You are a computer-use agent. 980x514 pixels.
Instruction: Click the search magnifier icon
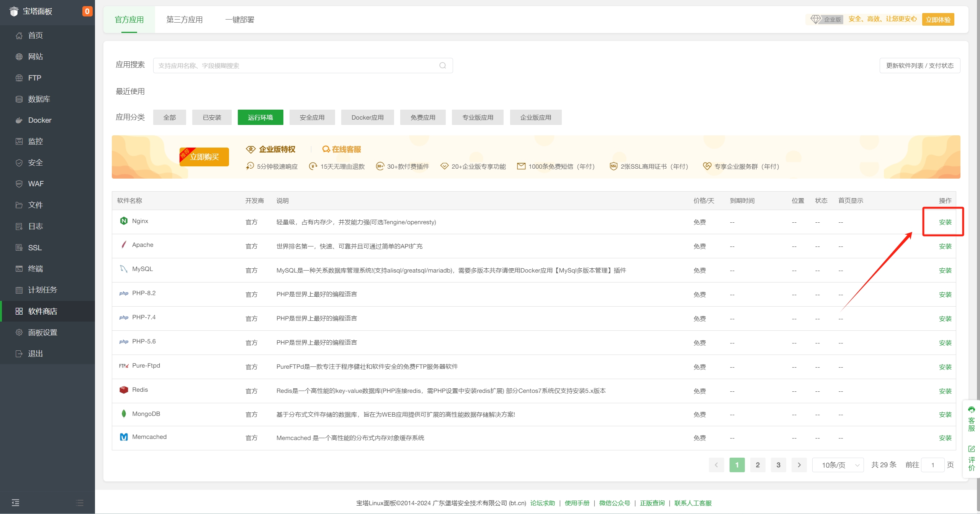(x=442, y=66)
